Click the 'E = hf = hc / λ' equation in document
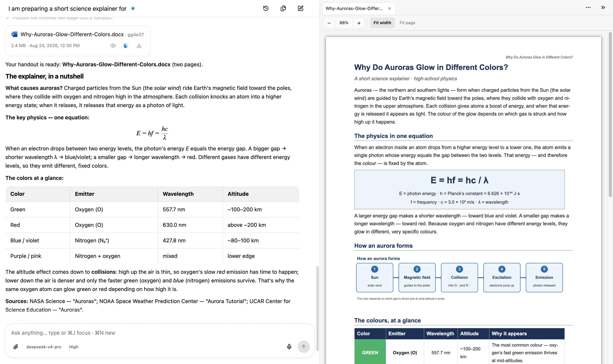The height and width of the screenshot is (364, 613). (x=460, y=180)
